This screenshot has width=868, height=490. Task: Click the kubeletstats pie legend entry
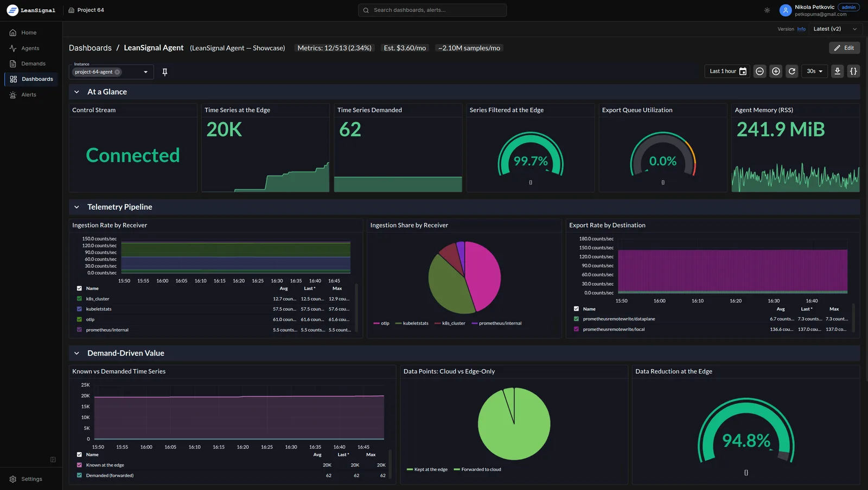412,324
